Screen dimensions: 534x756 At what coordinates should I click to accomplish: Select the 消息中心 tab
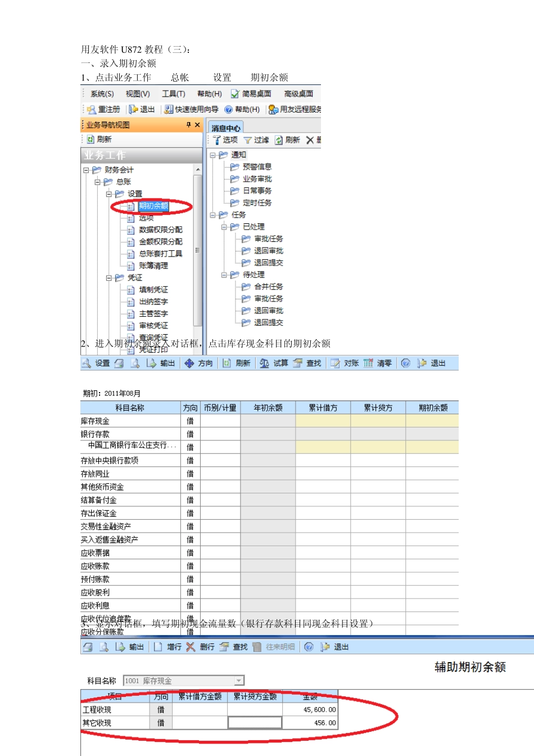click(225, 128)
